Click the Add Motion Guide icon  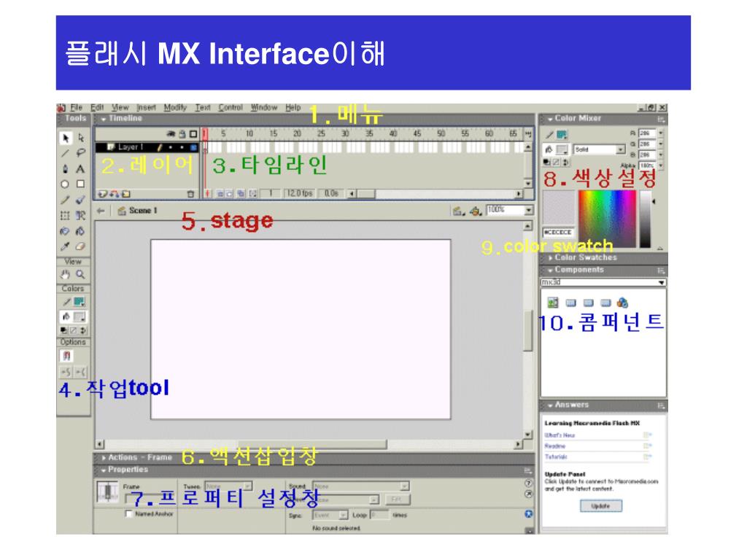click(x=115, y=194)
